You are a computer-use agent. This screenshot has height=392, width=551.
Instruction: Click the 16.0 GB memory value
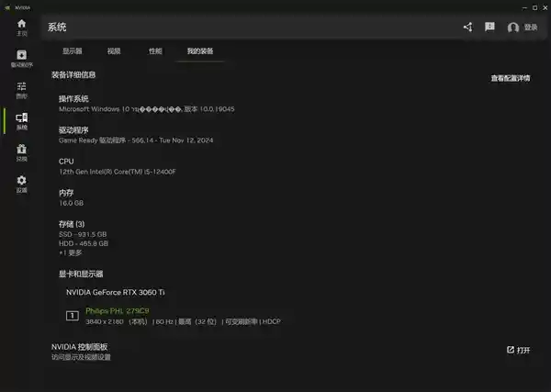[x=71, y=203]
